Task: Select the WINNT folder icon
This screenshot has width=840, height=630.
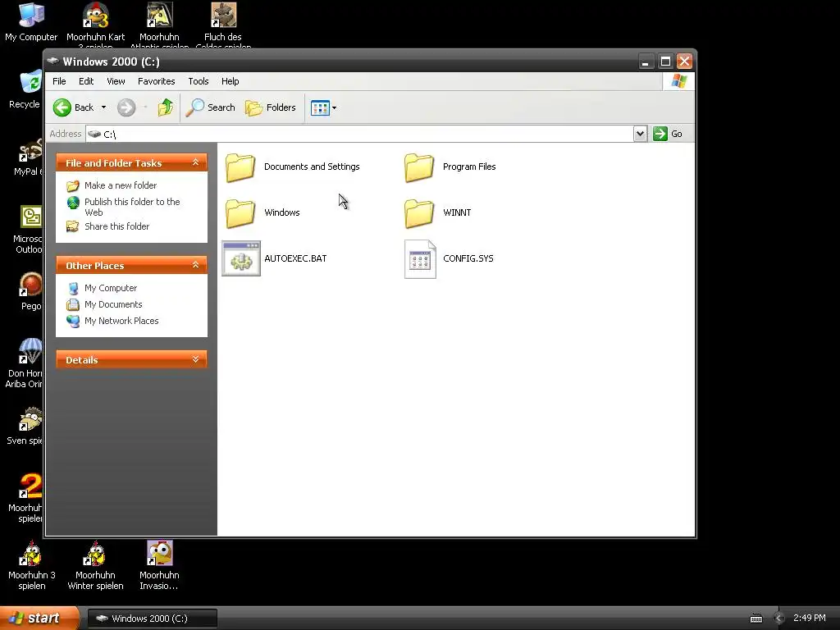Action: (x=419, y=213)
